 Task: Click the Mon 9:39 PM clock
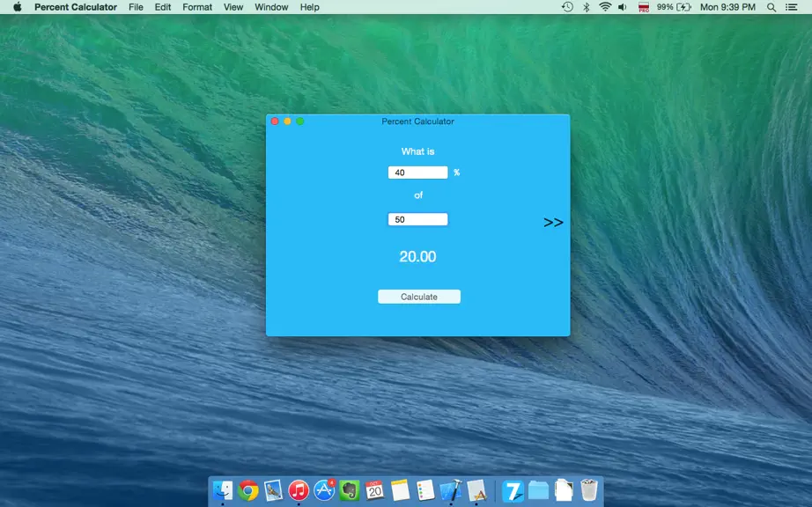click(x=727, y=7)
